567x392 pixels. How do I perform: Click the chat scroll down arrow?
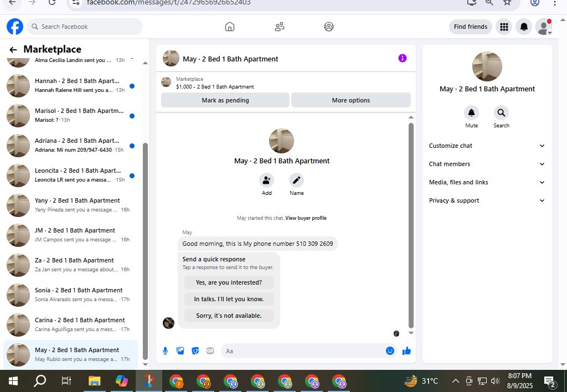click(411, 333)
